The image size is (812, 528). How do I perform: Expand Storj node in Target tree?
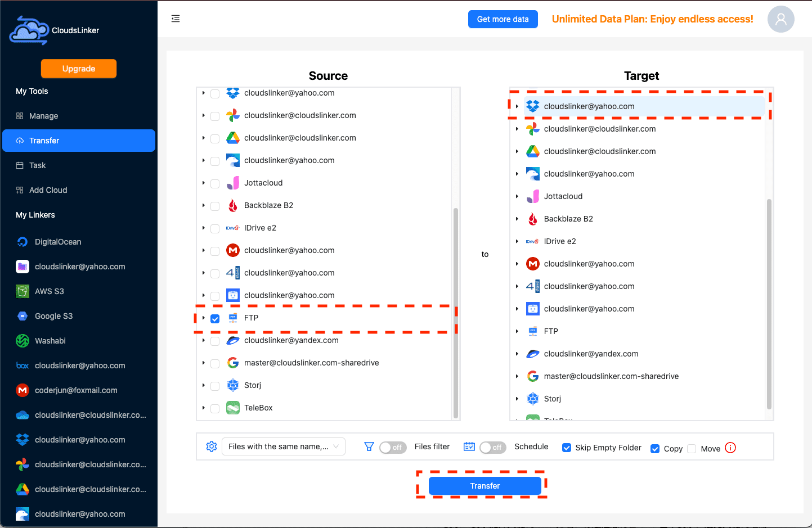pyautogui.click(x=517, y=399)
